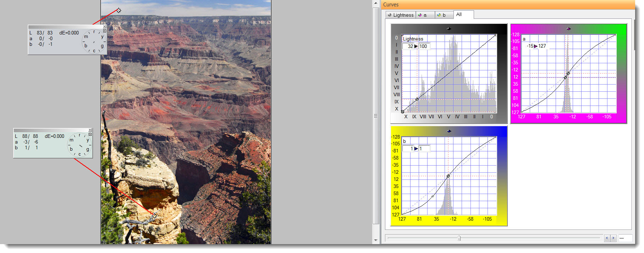Open the 'b' channel curve tab

click(x=444, y=15)
